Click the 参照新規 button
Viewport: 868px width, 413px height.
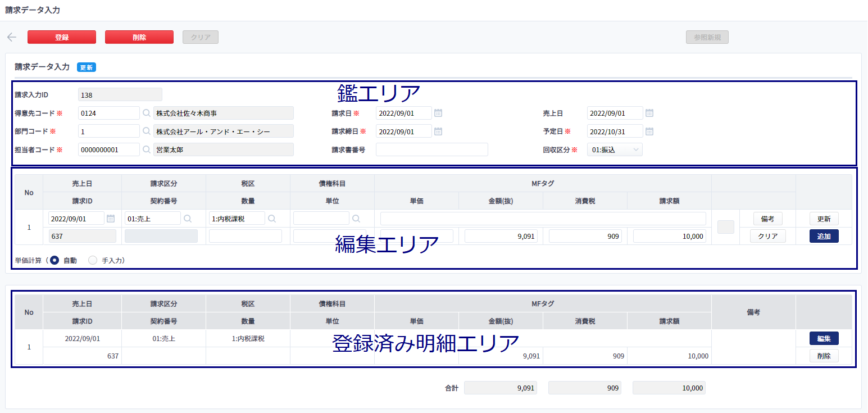tap(707, 37)
